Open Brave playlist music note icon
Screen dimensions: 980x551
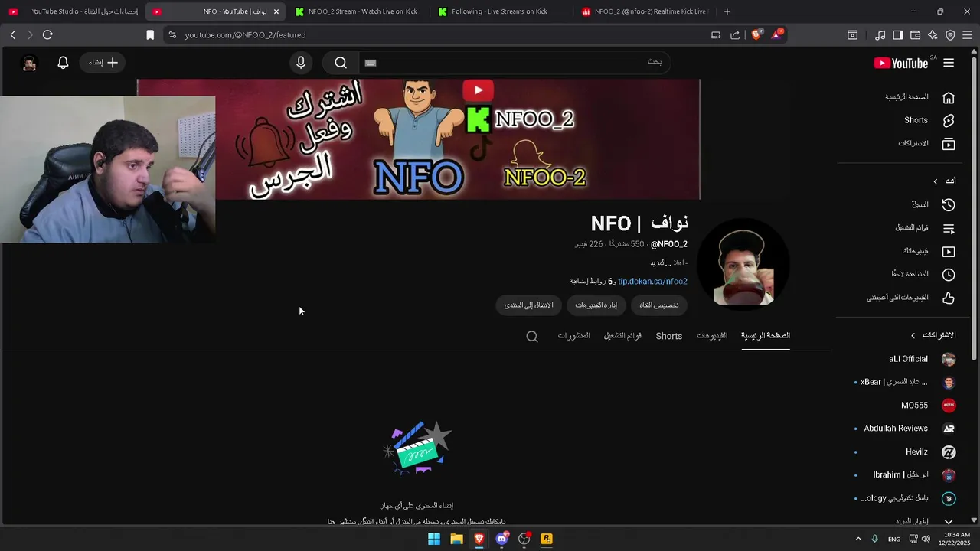[880, 34]
